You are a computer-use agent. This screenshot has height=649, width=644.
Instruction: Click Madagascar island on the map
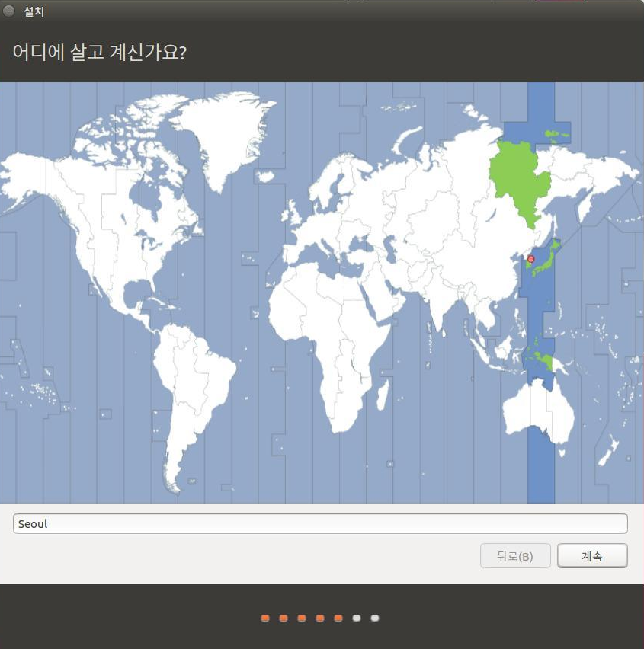tap(383, 395)
